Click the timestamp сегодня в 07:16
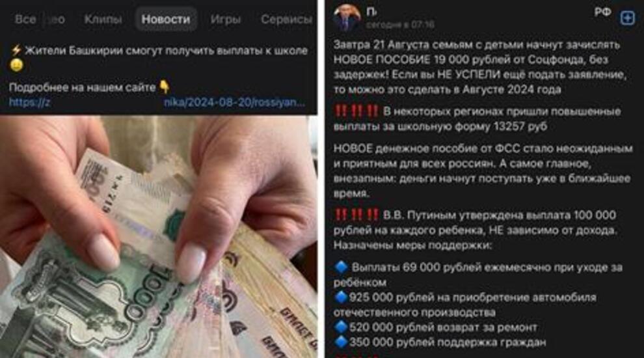The image size is (644, 358). 400,25
